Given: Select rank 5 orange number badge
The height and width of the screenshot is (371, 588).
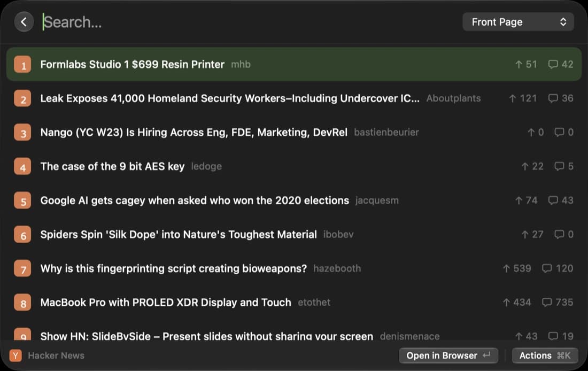Looking at the screenshot, I should point(22,200).
